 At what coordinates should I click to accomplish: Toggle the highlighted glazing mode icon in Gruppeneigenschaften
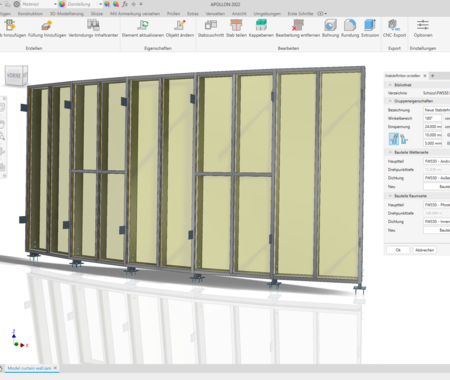[394, 139]
